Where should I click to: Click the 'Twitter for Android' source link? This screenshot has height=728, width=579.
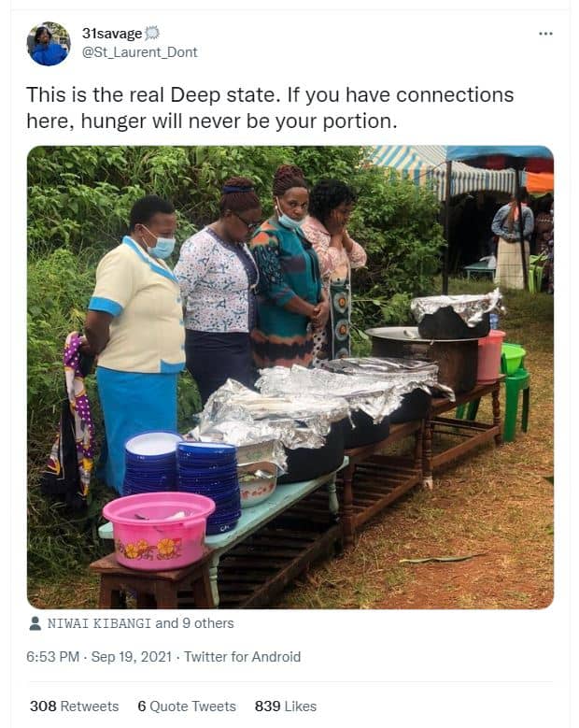[242, 657]
